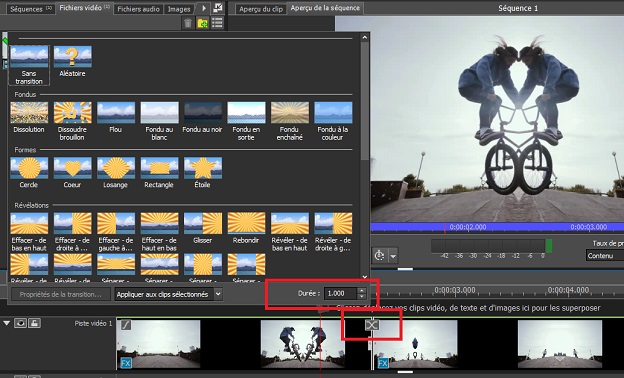The width and height of the screenshot is (624, 378).
Task: Open FX on the first clip
Action: [x=126, y=363]
